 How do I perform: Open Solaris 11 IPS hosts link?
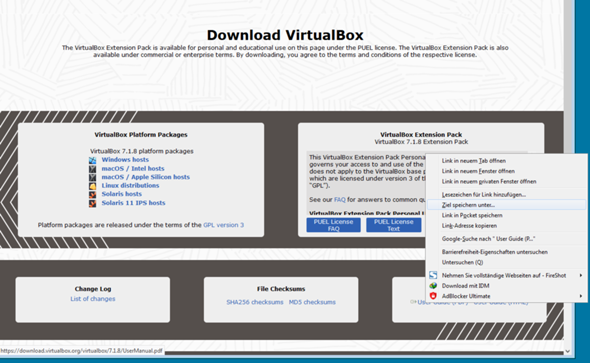[x=133, y=203]
